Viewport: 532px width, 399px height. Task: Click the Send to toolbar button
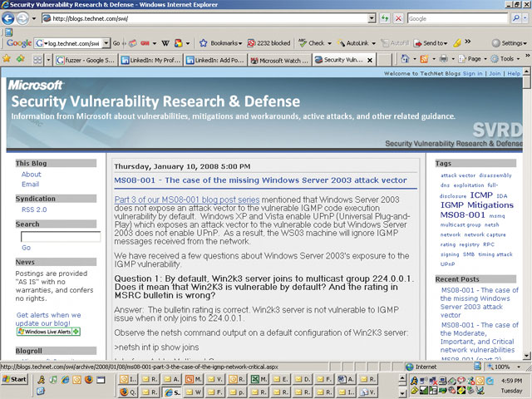[x=431, y=43]
